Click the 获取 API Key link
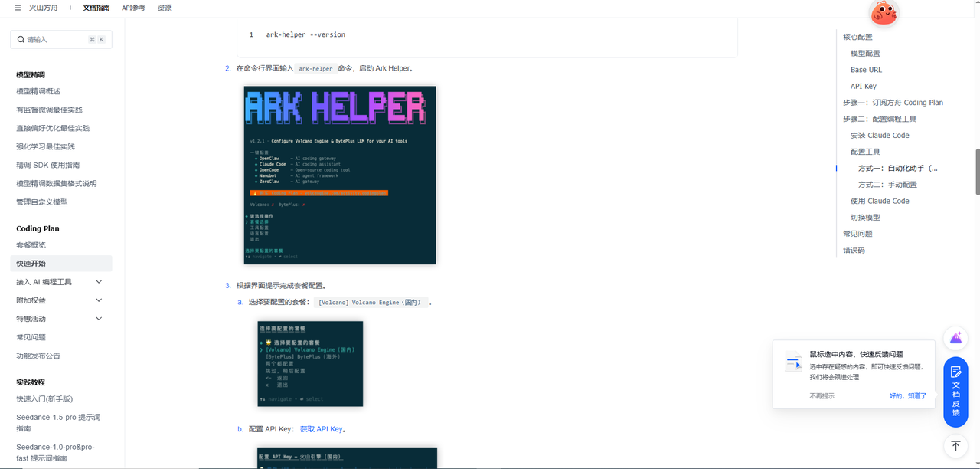 [x=322, y=429]
